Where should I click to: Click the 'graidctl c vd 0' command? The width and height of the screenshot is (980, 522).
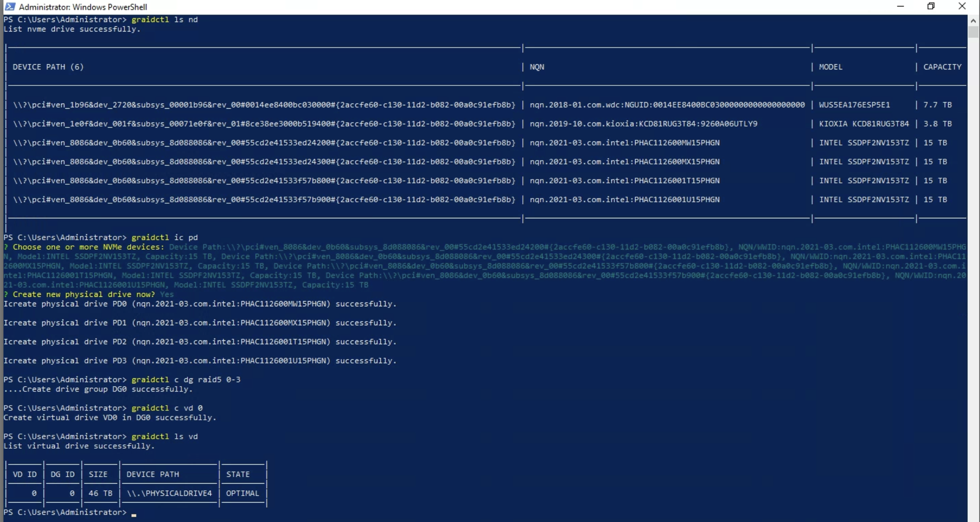pos(167,408)
